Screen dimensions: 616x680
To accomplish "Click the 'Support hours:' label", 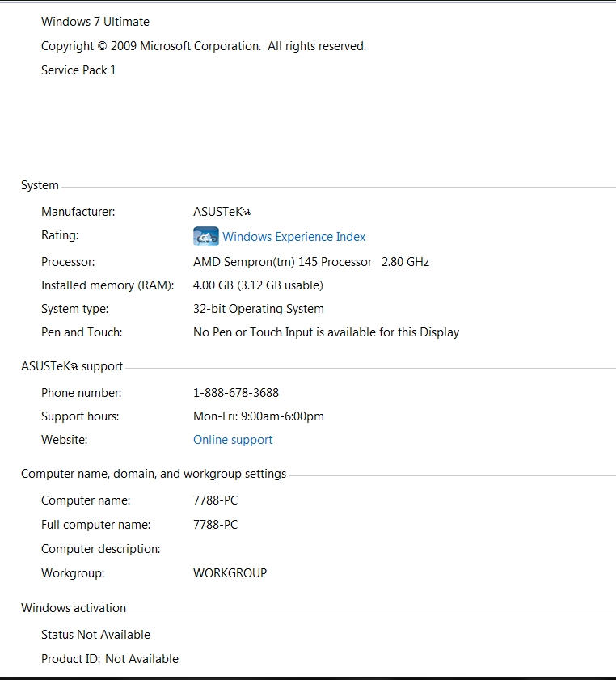I will coord(80,416).
